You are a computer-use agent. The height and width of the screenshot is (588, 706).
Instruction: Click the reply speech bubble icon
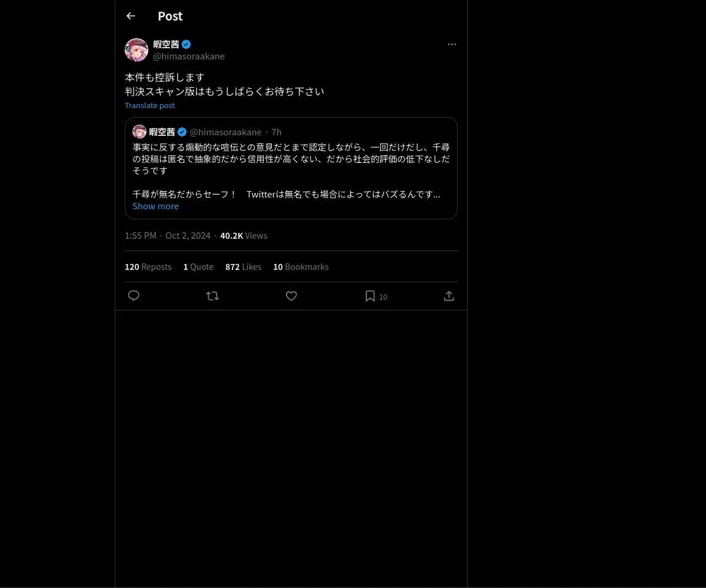pyautogui.click(x=134, y=296)
